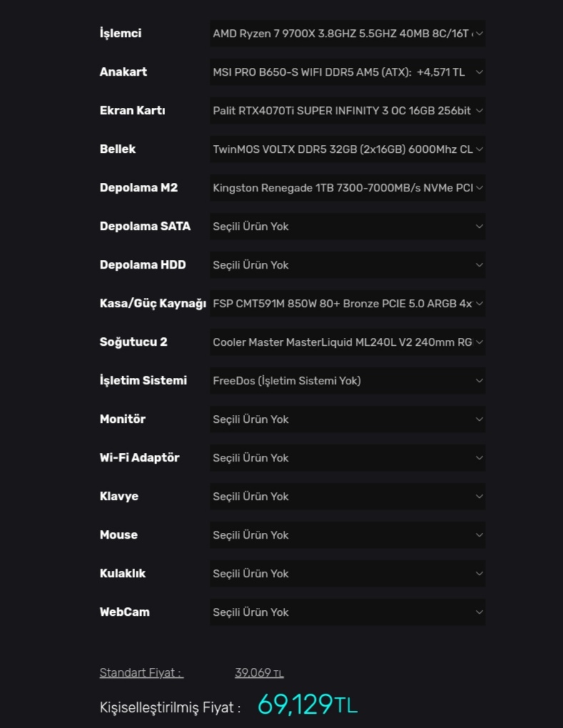Open the Kulaklık headset dropdown
The width and height of the screenshot is (563, 728).
347,574
